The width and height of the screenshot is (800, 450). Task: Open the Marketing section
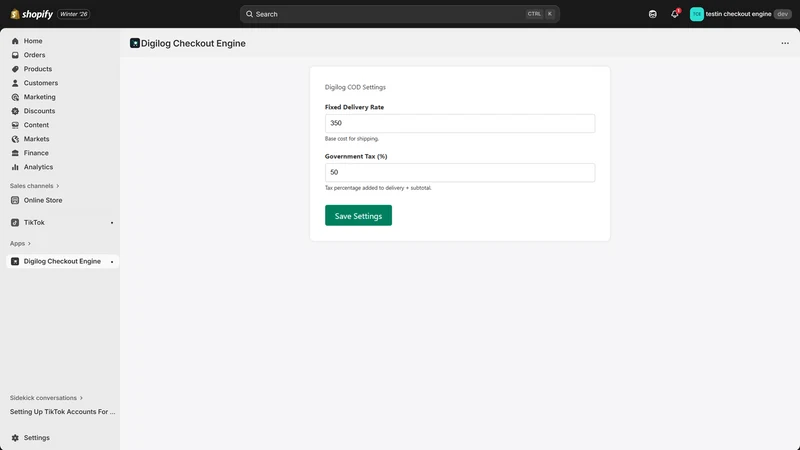(x=39, y=97)
